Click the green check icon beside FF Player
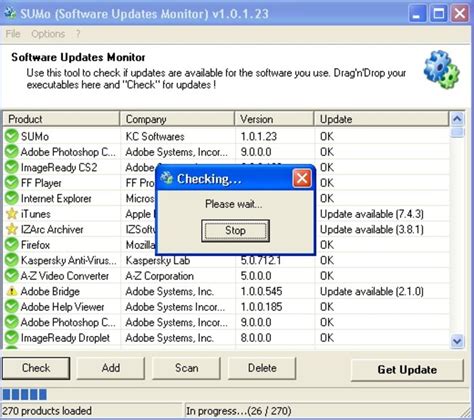 click(x=12, y=183)
